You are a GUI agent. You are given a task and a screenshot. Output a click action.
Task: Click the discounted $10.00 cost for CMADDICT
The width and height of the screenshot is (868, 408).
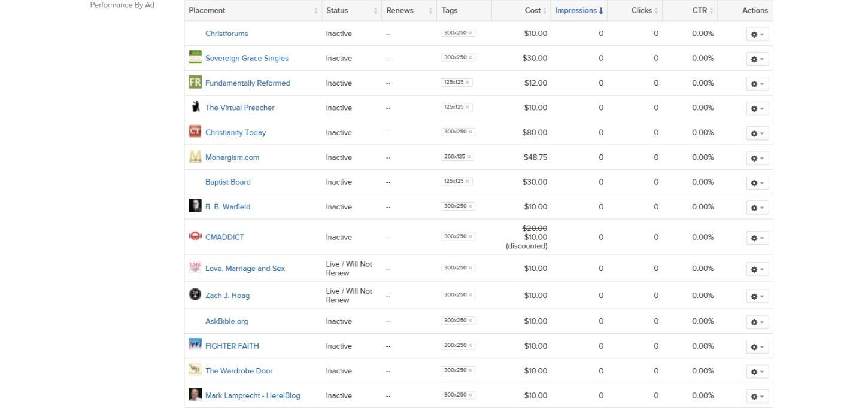tap(535, 237)
